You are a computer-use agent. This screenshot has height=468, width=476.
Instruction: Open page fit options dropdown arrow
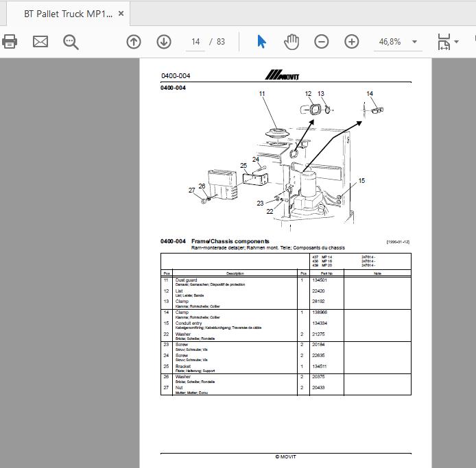coord(456,42)
